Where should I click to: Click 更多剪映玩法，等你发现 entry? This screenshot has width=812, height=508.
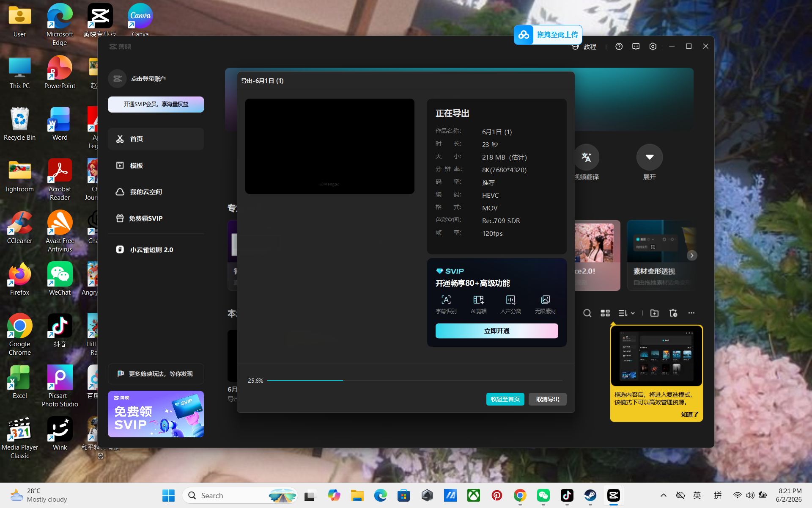(x=156, y=374)
